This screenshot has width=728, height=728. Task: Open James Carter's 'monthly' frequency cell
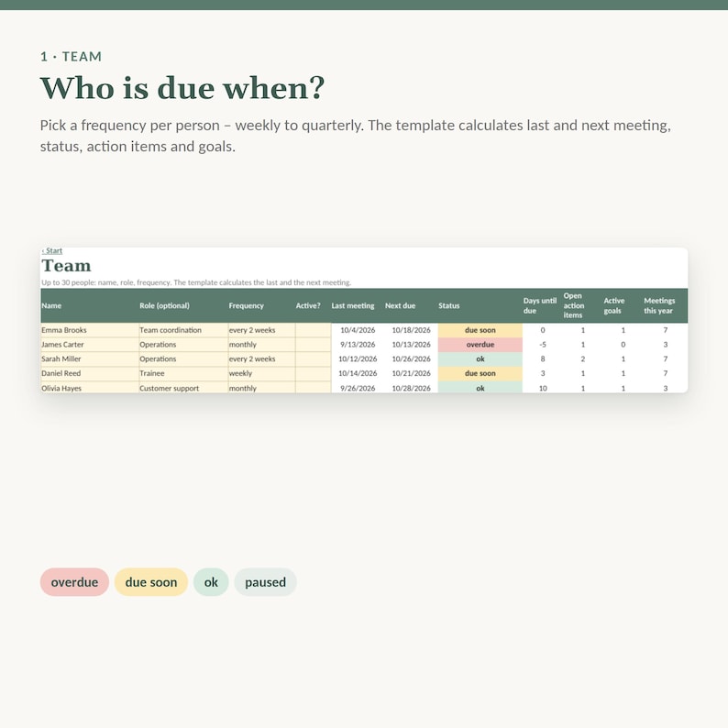coord(261,345)
